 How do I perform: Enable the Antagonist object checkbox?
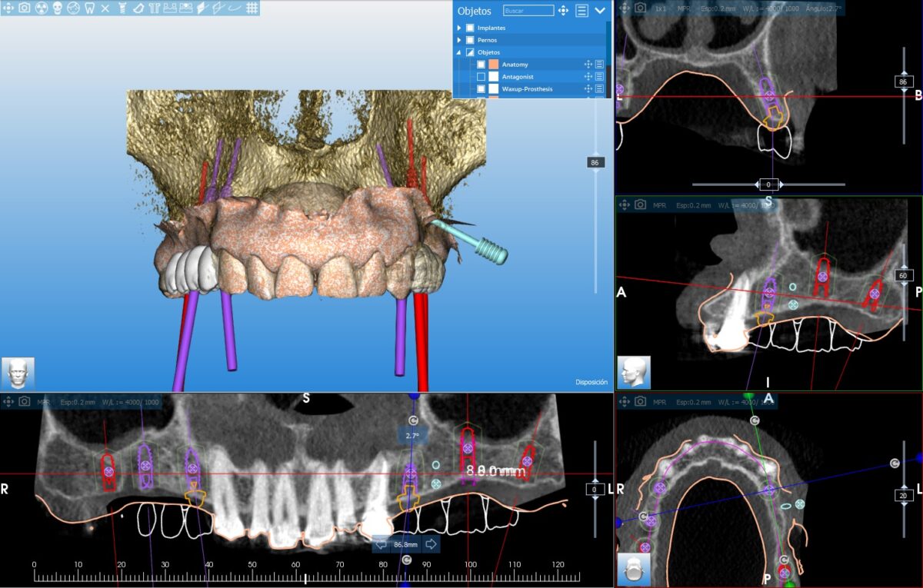tap(481, 77)
